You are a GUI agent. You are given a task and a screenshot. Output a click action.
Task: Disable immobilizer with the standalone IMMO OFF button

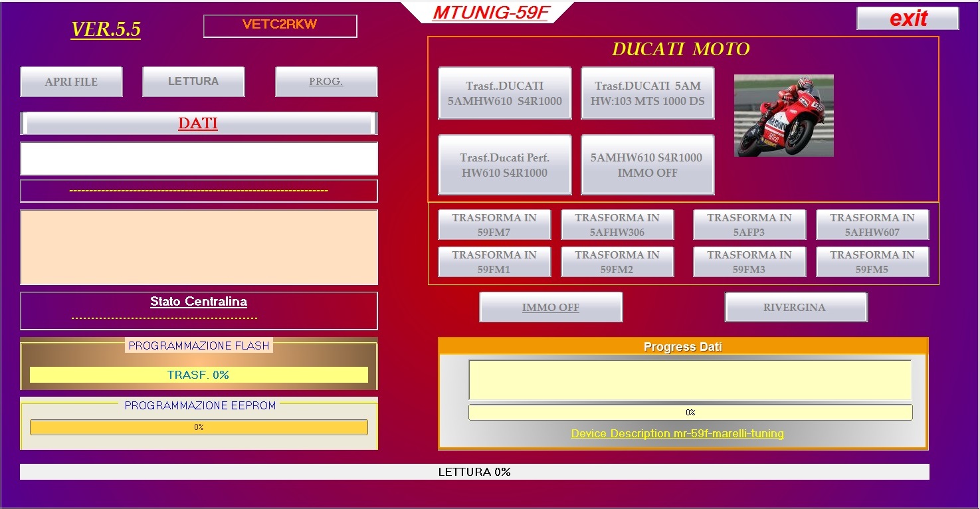551,307
